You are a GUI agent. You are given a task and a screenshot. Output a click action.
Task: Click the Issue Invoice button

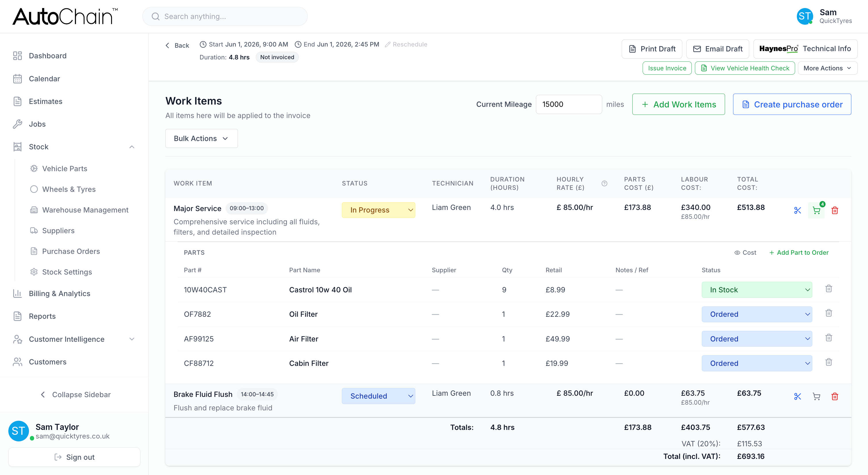(x=667, y=68)
